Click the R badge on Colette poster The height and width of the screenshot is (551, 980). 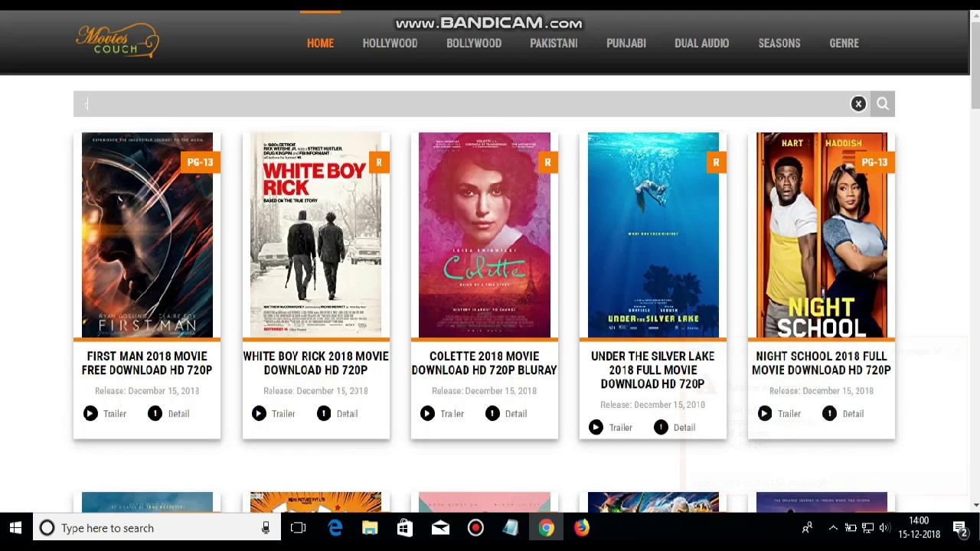pos(547,162)
